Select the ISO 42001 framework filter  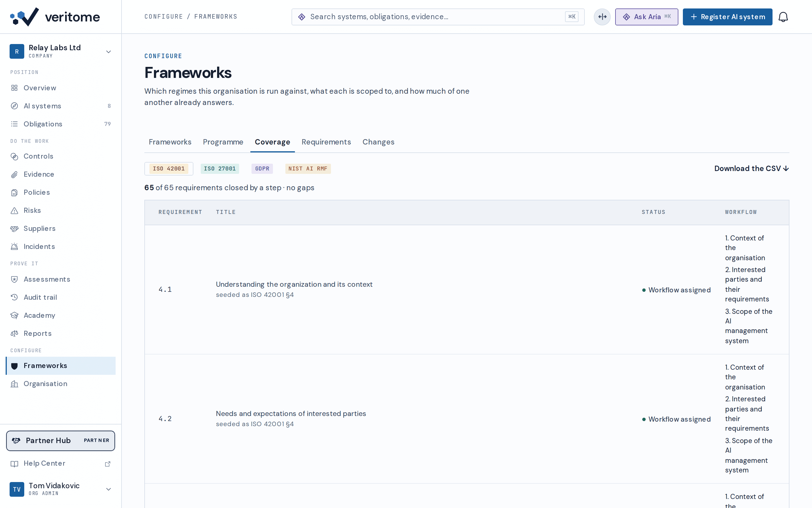click(169, 169)
